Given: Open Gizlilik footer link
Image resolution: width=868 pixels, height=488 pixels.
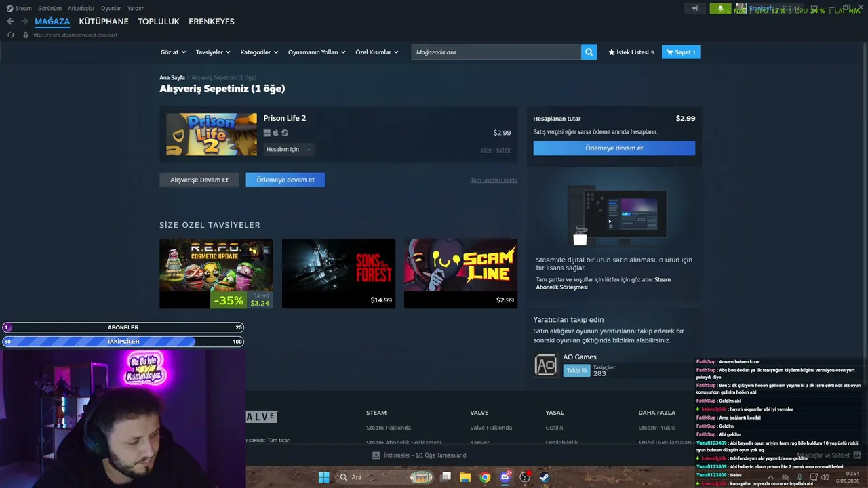Looking at the screenshot, I should click(x=554, y=428).
